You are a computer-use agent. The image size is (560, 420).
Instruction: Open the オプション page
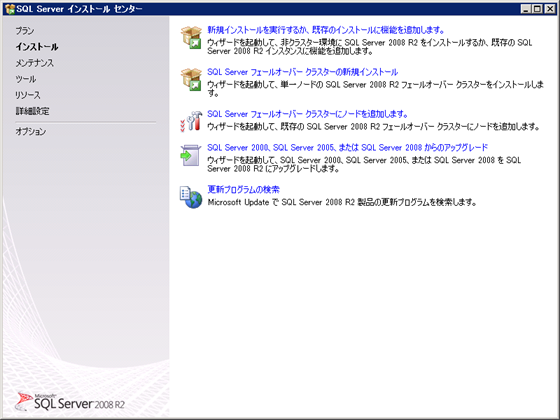[31, 131]
